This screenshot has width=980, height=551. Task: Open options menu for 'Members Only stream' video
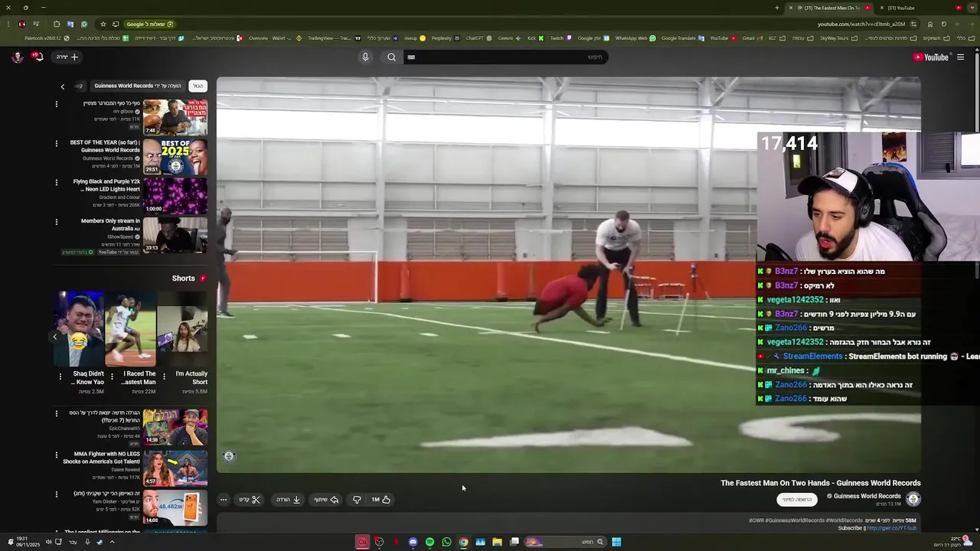(56, 222)
